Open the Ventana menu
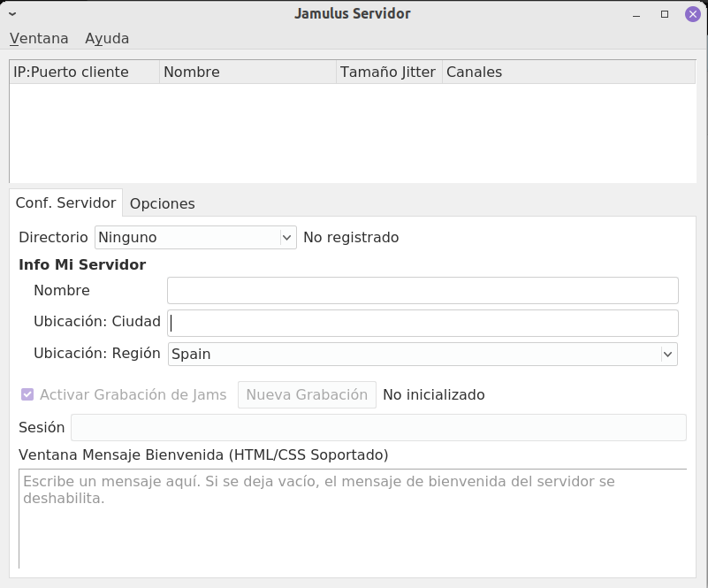 (x=37, y=39)
